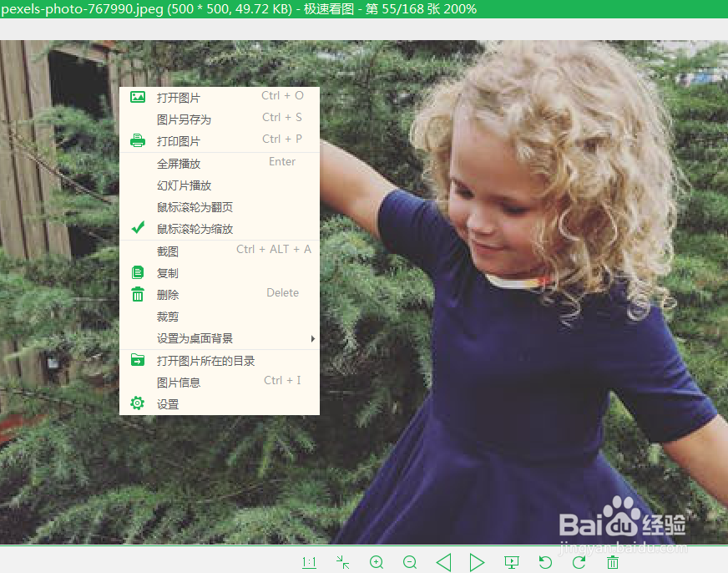Click the 1:1 actual size icon
This screenshot has height=573, width=728.
309,562
